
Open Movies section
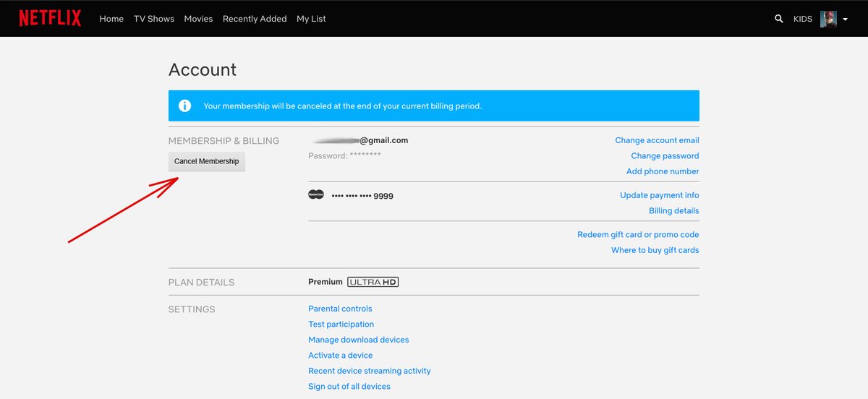(198, 19)
